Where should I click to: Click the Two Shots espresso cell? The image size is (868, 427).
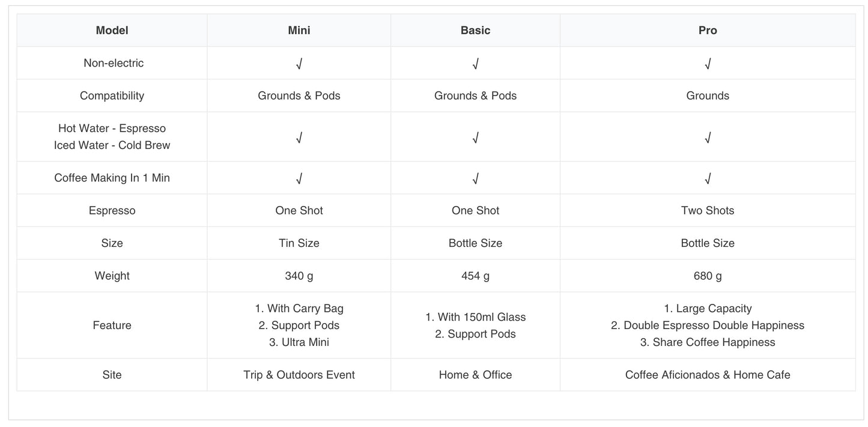coord(708,211)
